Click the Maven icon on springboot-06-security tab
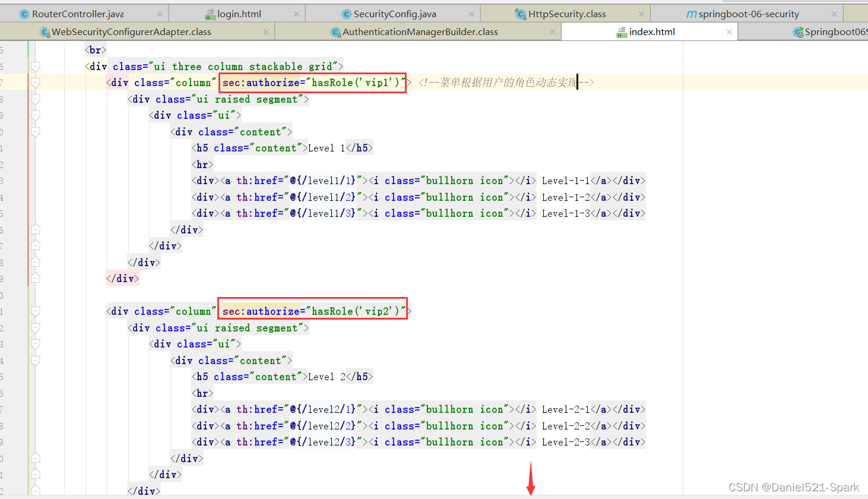 pos(692,14)
